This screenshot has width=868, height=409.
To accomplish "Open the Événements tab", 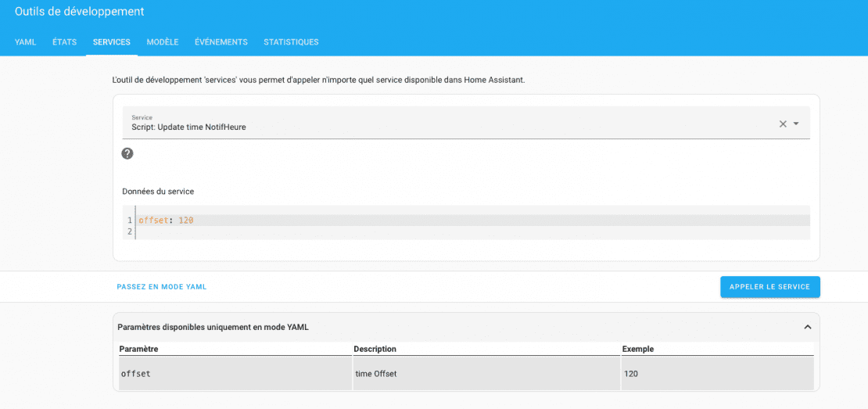I will [221, 42].
